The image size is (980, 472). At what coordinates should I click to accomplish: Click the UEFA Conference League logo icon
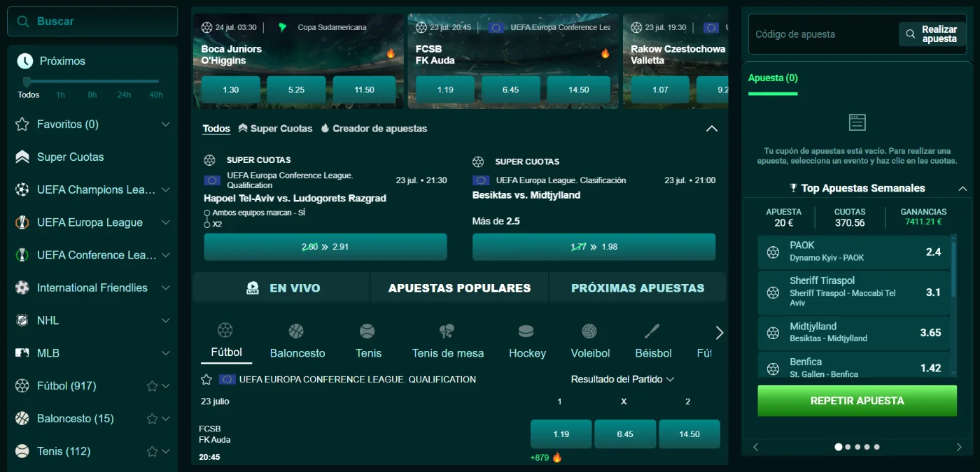pos(22,255)
